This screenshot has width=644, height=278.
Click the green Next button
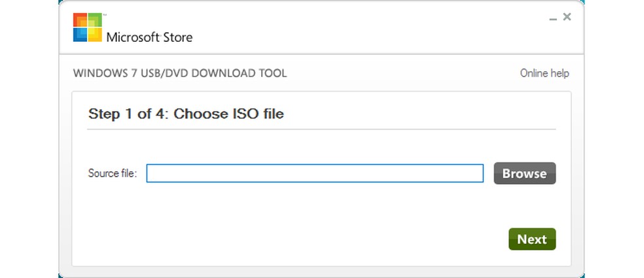(x=531, y=239)
